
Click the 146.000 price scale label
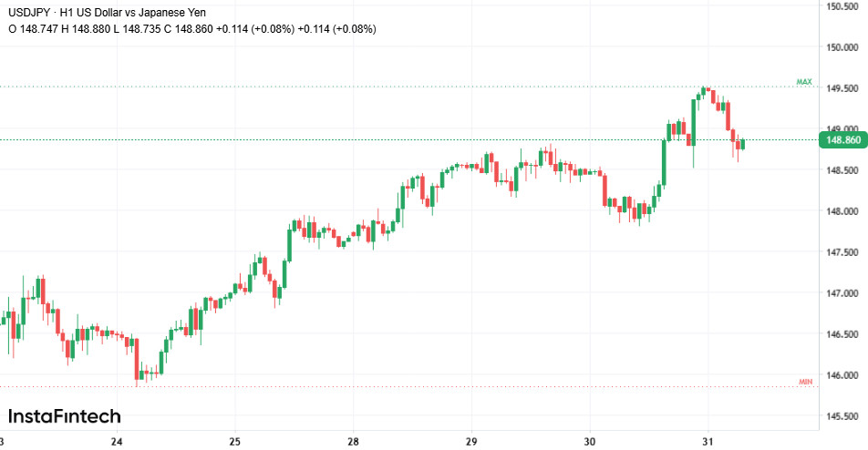(842, 374)
